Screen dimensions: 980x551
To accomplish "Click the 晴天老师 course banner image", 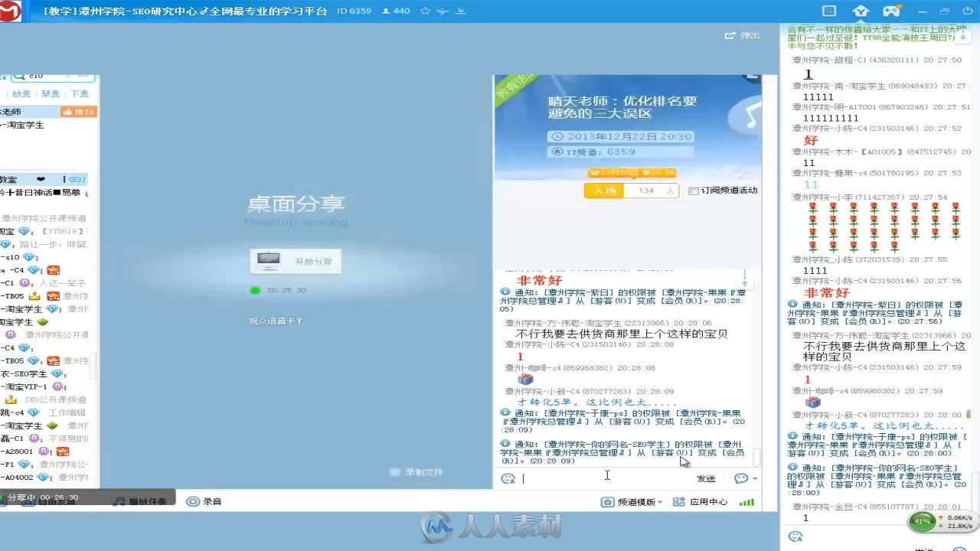I will 628,128.
